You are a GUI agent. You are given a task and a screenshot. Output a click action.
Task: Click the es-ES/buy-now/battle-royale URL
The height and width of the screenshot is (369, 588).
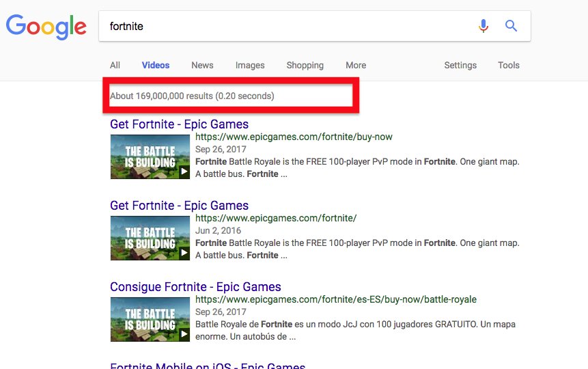coord(335,299)
